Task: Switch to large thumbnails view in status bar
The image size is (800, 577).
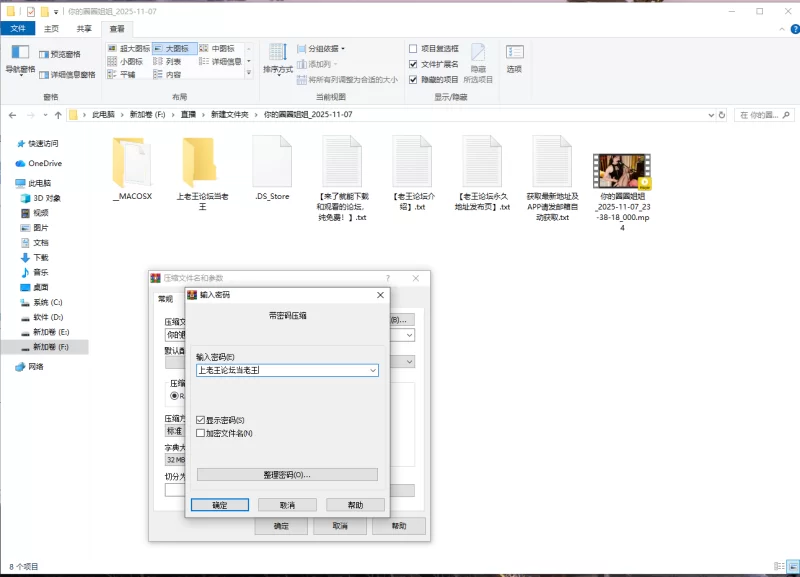Action: click(793, 566)
